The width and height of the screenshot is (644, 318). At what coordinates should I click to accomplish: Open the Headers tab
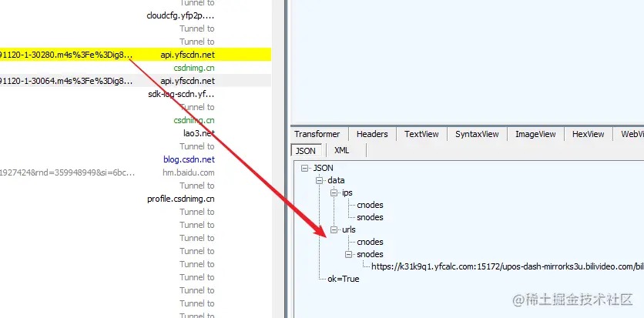(x=372, y=134)
